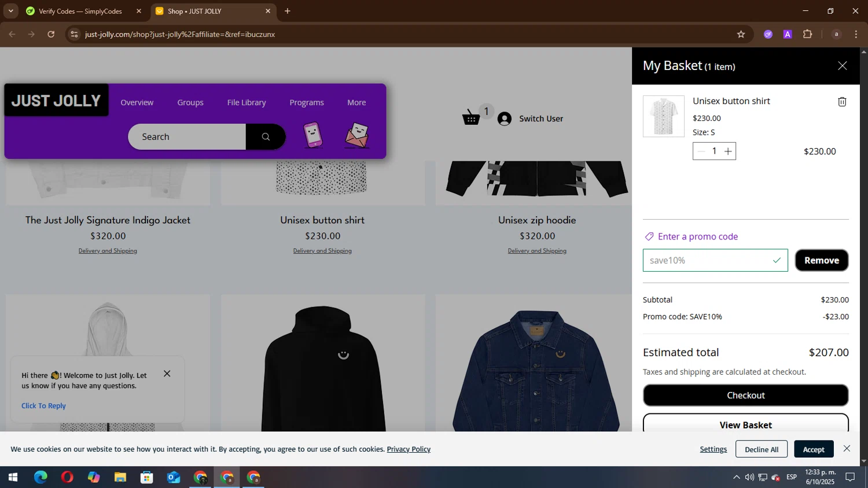Click the quantity field showing 1

[x=714, y=151]
